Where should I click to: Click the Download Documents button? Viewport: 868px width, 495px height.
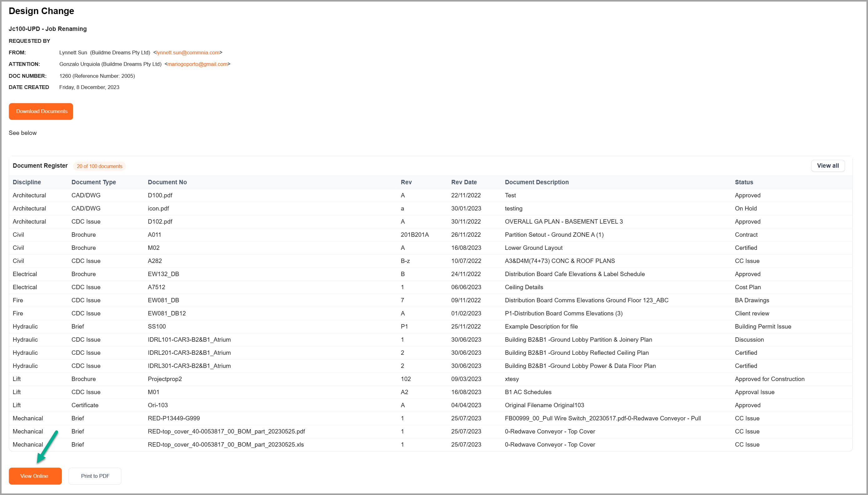41,111
